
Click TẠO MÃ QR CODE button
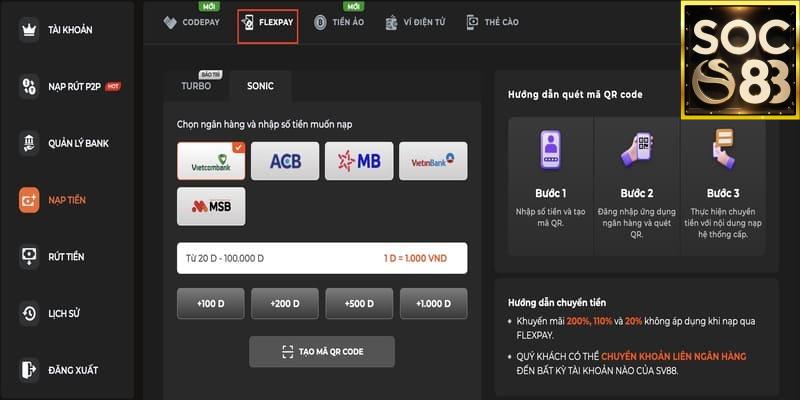pyautogui.click(x=322, y=352)
